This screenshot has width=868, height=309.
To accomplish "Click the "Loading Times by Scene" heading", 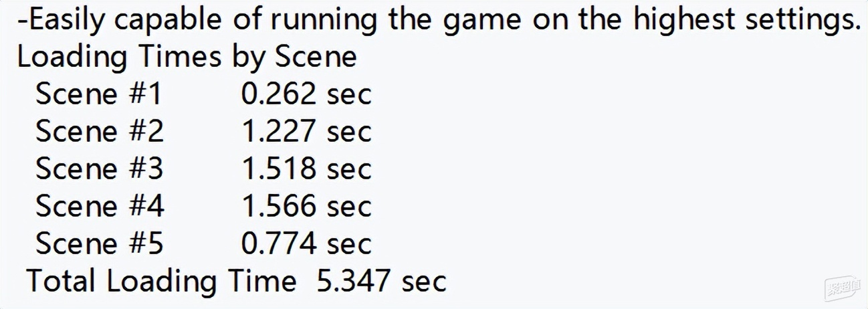I will [x=187, y=57].
